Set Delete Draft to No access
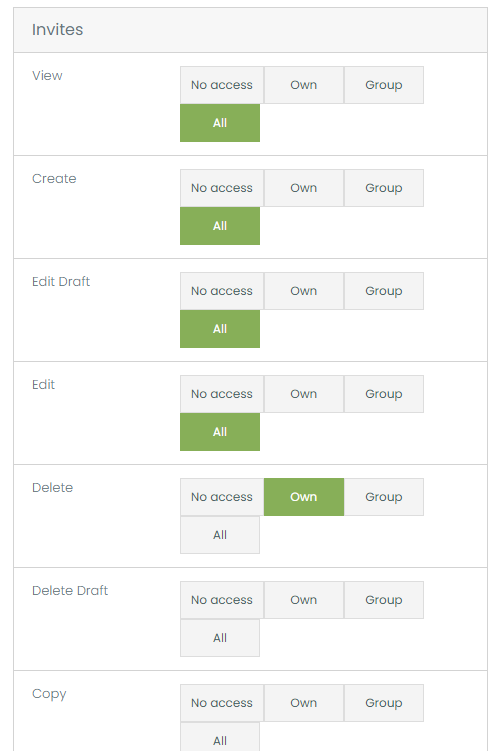497x751 pixels. (222, 600)
